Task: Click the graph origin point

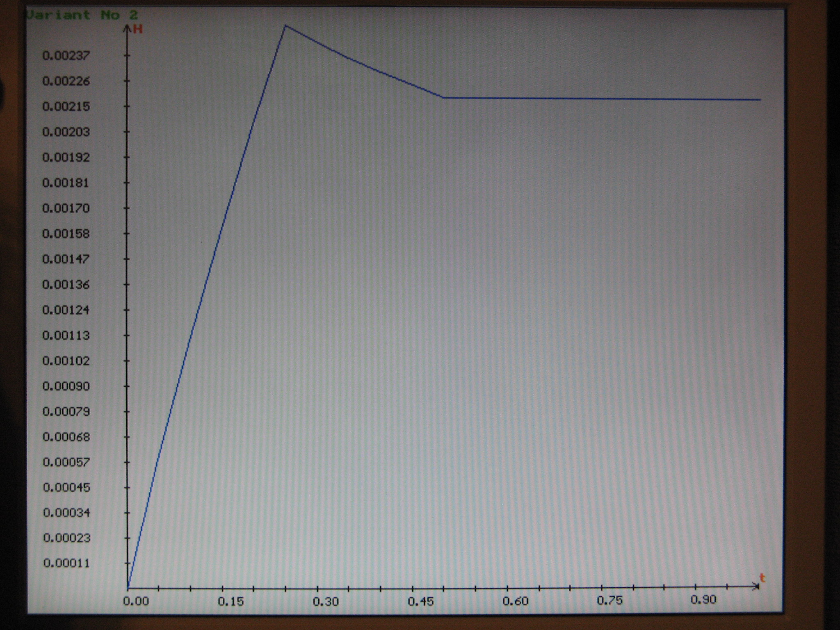Action: (x=128, y=588)
